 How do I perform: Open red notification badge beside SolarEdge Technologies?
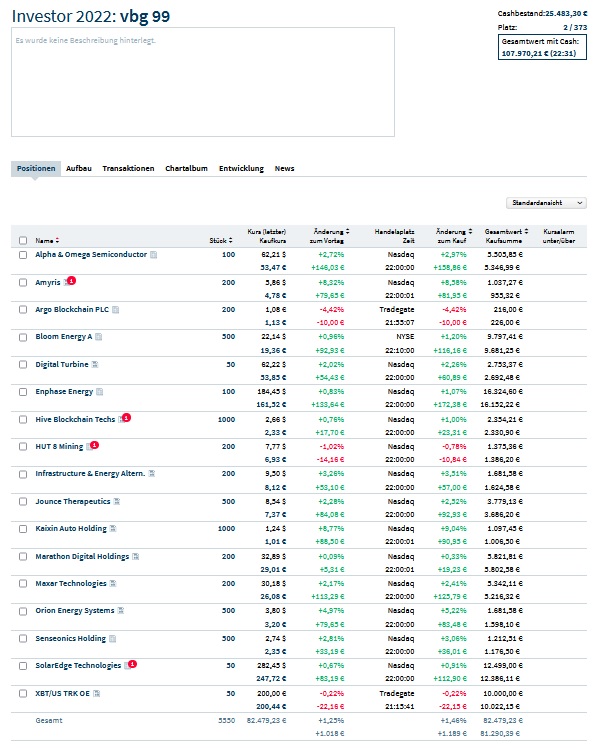click(x=133, y=664)
